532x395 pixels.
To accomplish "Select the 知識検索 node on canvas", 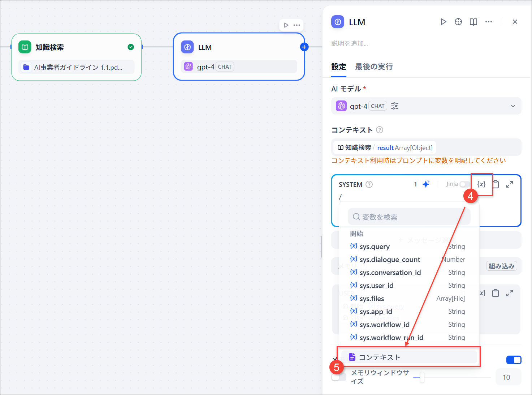I will 76,57.
